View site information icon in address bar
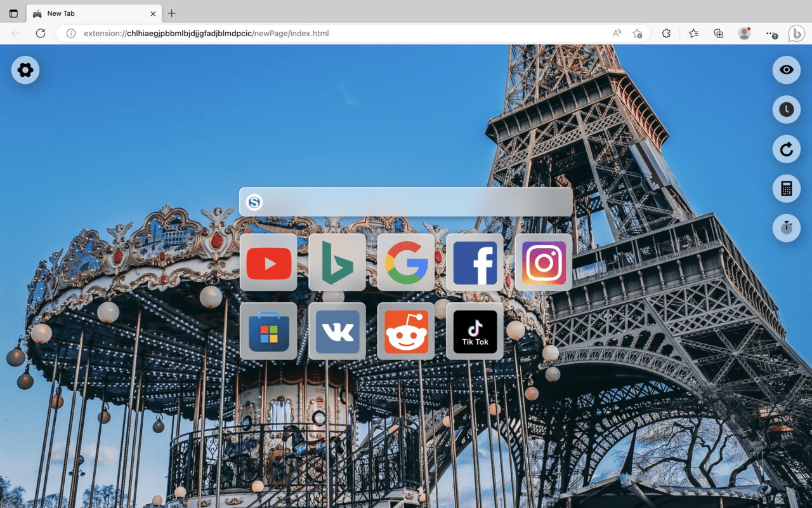This screenshot has height=508, width=812. click(x=71, y=33)
